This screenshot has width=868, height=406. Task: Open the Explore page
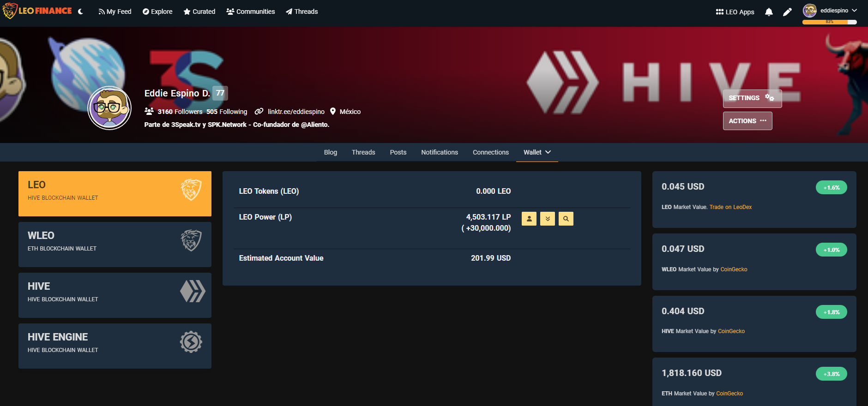coord(157,12)
